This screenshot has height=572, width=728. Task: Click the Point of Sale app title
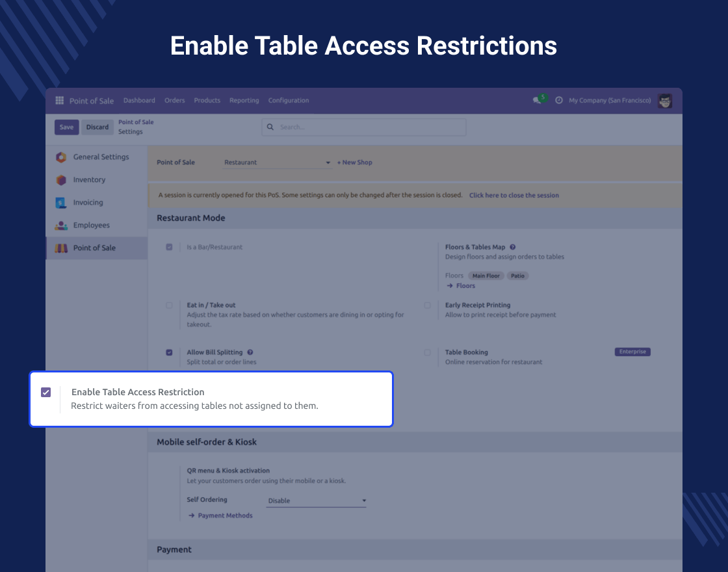92,101
